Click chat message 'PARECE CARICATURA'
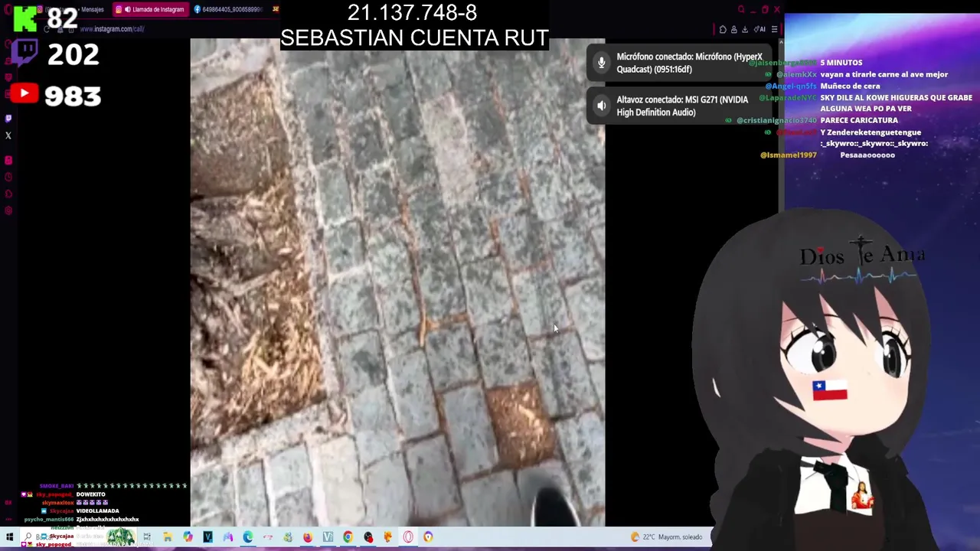This screenshot has width=980, height=551. (x=859, y=120)
